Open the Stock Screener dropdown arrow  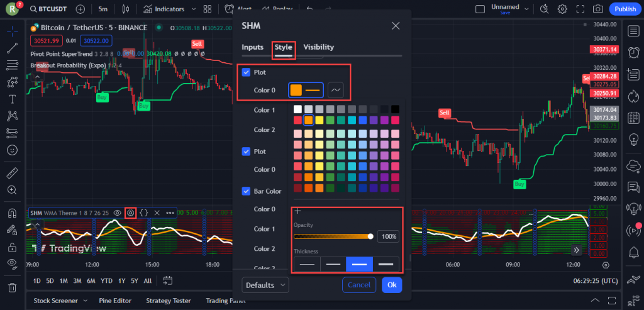click(x=86, y=301)
